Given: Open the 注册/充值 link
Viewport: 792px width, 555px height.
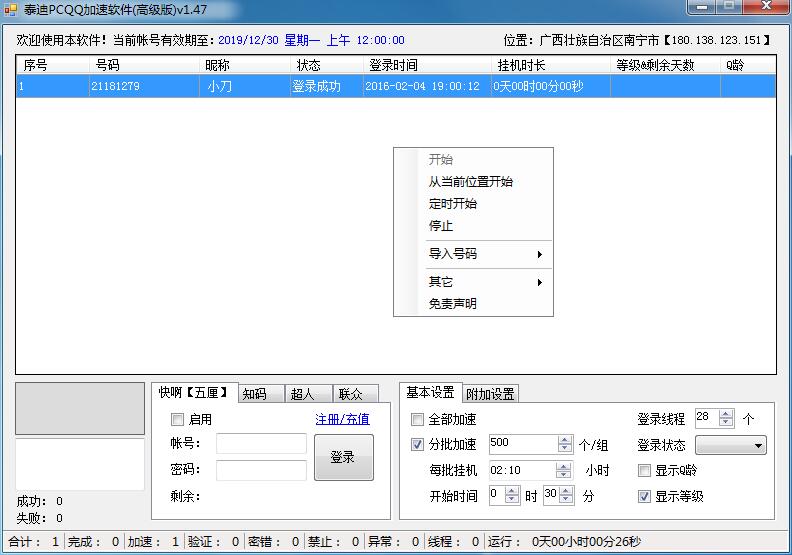Looking at the screenshot, I should click(342, 419).
